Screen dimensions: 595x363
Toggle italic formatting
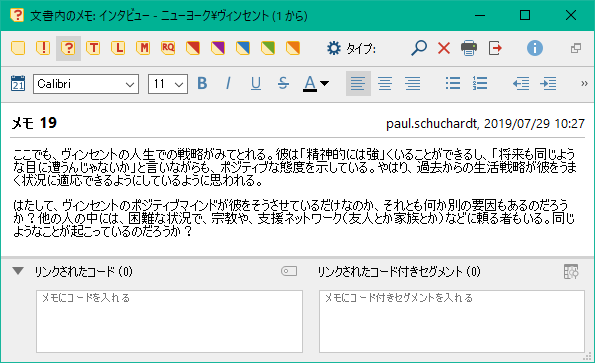228,83
